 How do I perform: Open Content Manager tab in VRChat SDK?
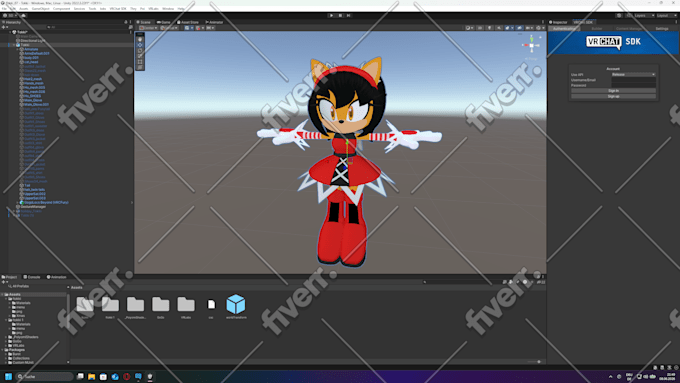629,29
